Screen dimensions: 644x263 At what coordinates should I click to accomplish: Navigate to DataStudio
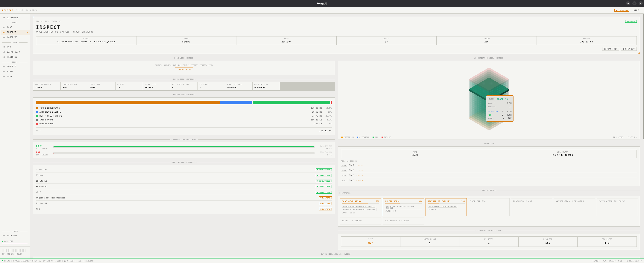pos(15,52)
